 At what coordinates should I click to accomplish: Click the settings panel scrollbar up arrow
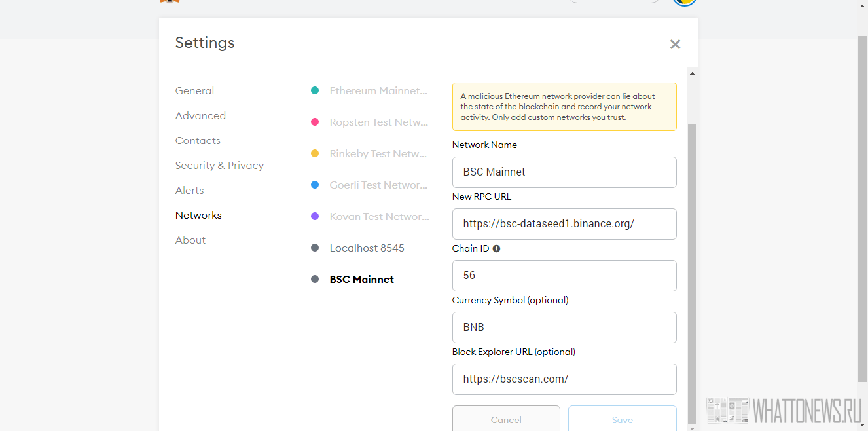click(693, 73)
